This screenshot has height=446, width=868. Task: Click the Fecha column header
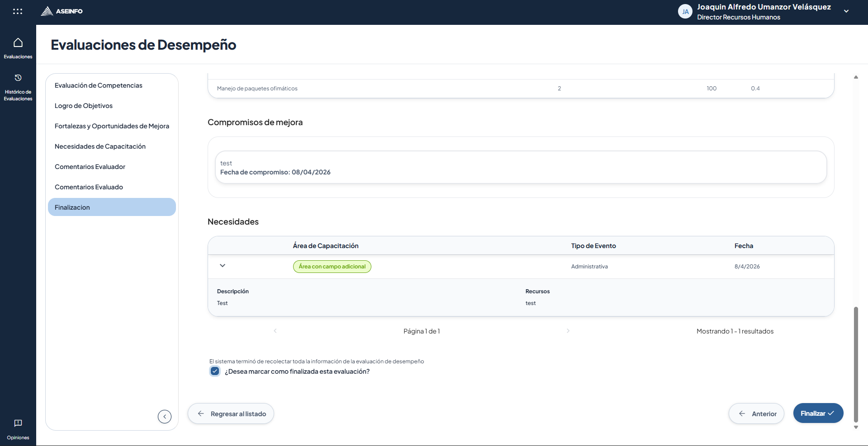[744, 246]
